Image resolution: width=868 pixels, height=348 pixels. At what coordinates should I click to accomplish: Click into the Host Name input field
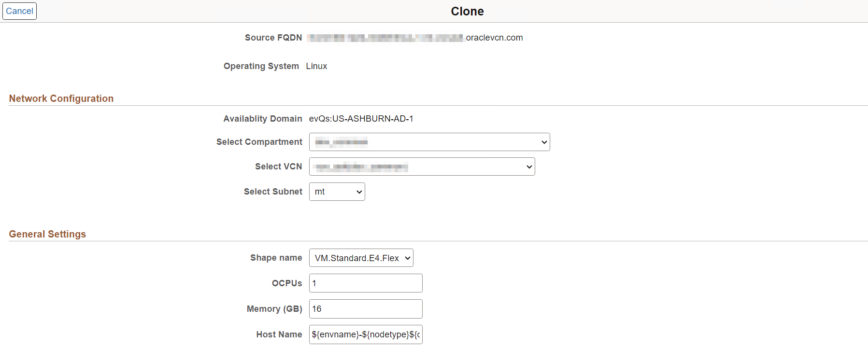(x=366, y=334)
